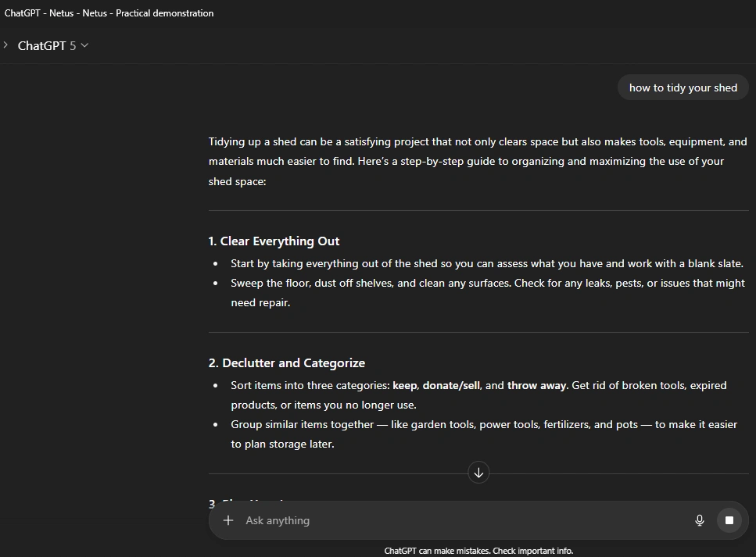This screenshot has width=756, height=557.
Task: Click the bold 'throw away' text
Action: (537, 386)
